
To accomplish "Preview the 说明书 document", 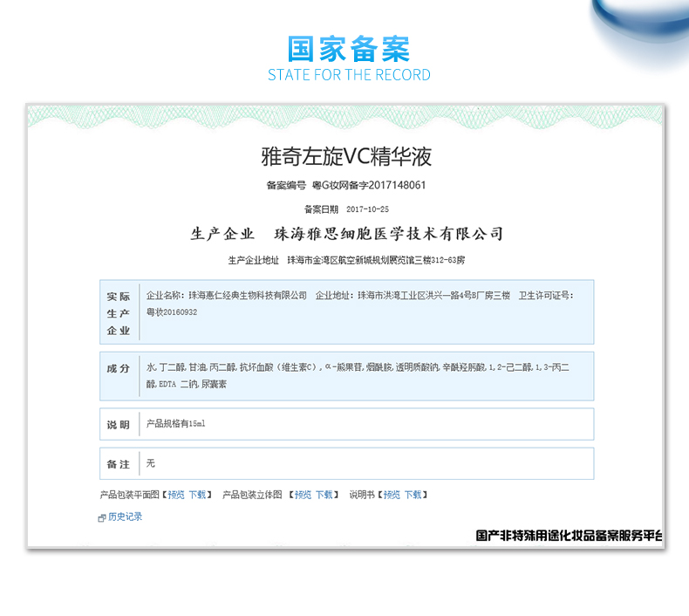I will click(392, 495).
